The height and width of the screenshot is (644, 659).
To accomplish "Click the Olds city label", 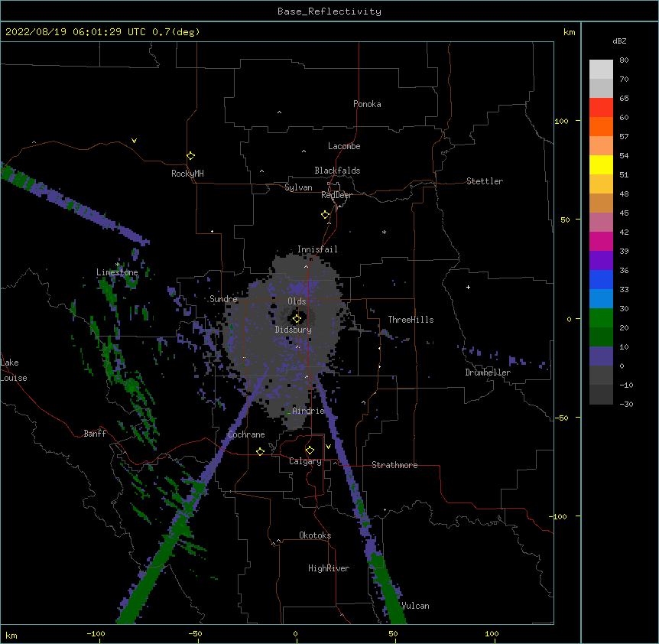I will pyautogui.click(x=297, y=301).
